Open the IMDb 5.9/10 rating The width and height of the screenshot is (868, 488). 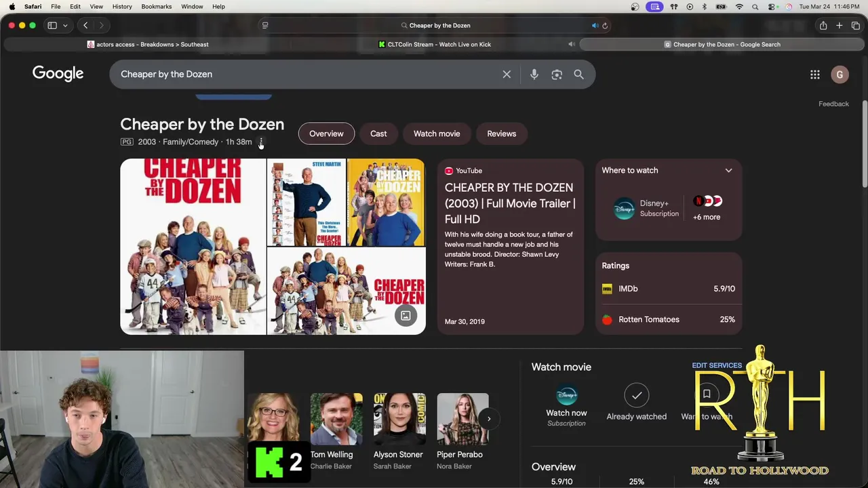point(668,289)
